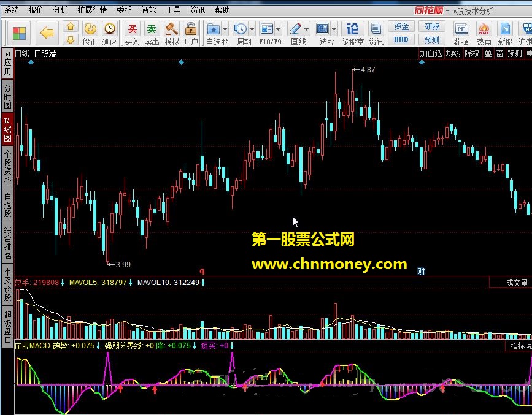Click 加自选 to add watchlist

(x=431, y=53)
